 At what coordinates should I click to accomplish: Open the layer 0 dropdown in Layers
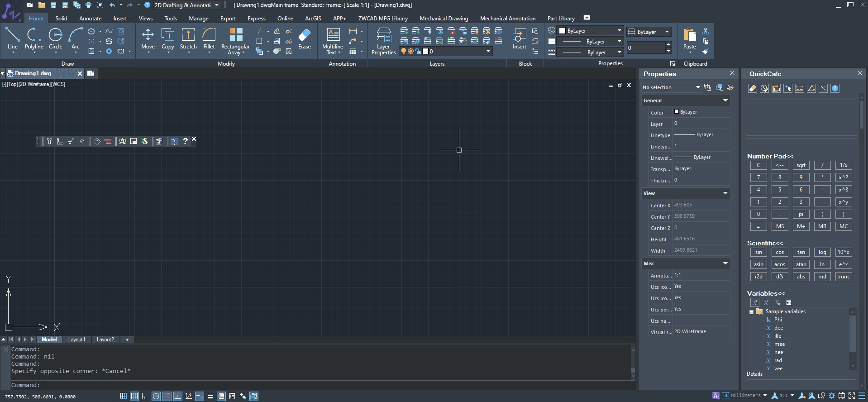(446, 51)
